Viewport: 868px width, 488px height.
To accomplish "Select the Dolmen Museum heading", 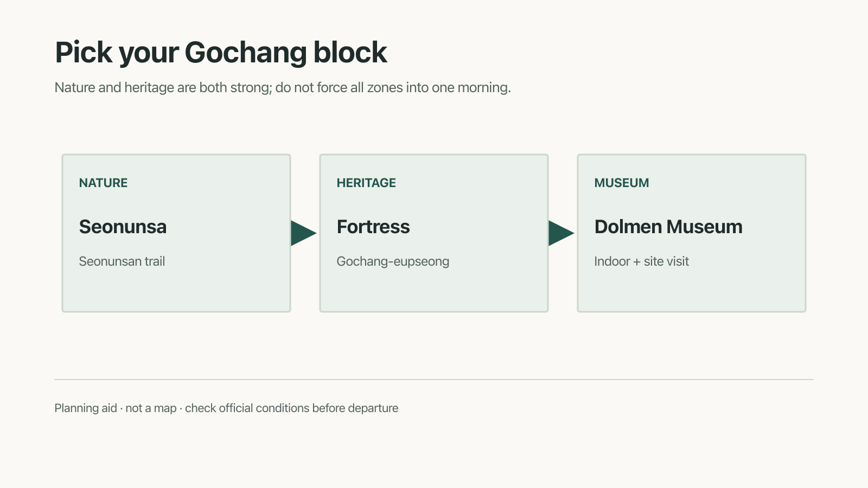I will [668, 227].
